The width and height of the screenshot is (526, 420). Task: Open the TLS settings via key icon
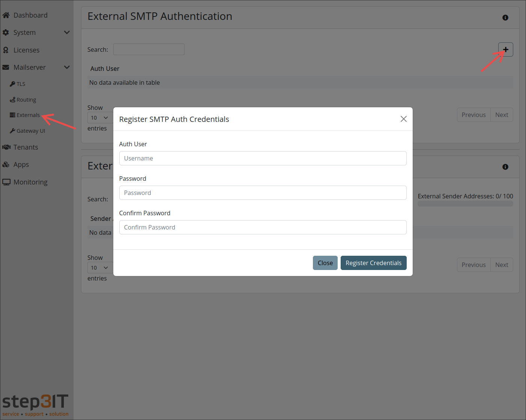tap(12, 84)
